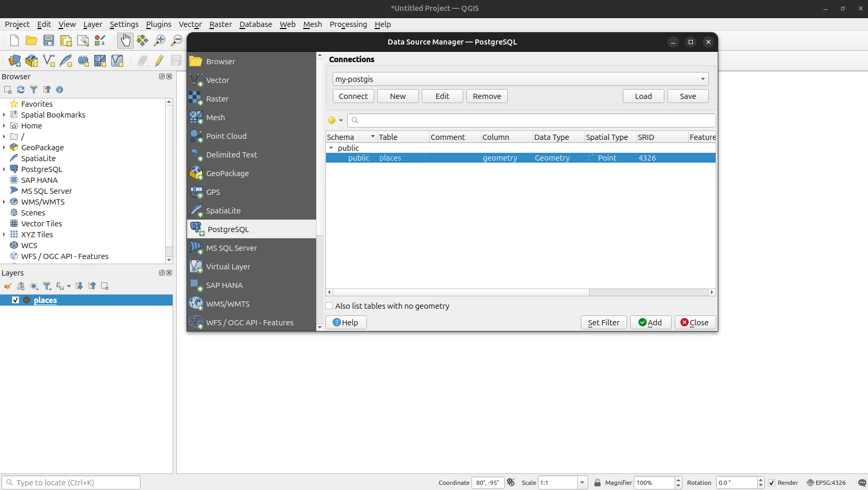
Task: Collapse the public schema entry
Action: [x=331, y=148]
